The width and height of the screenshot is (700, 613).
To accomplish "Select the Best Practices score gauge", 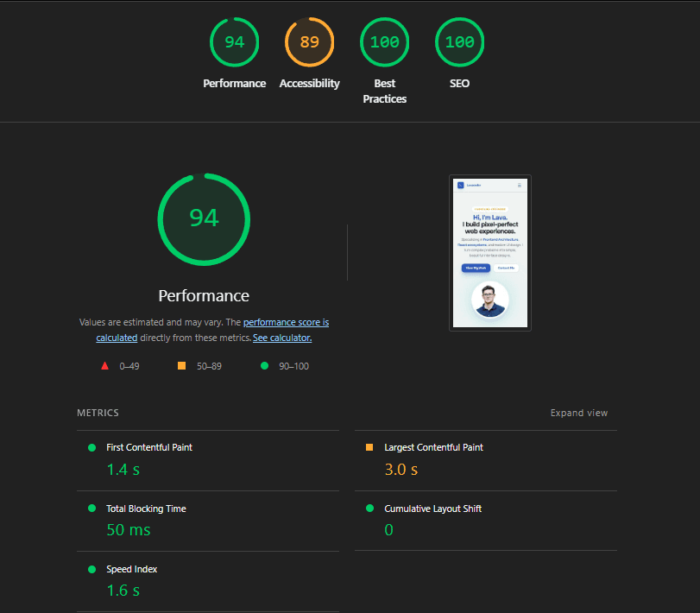I will tap(384, 42).
